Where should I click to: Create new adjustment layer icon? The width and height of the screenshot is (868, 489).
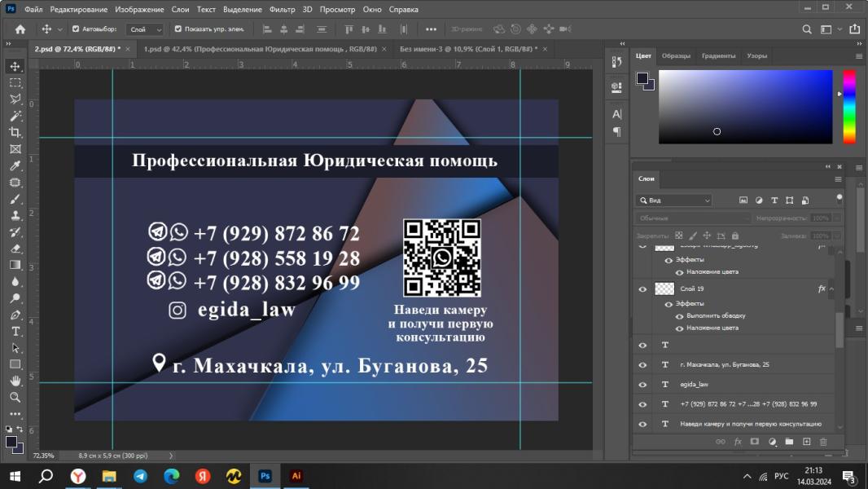tap(772, 442)
